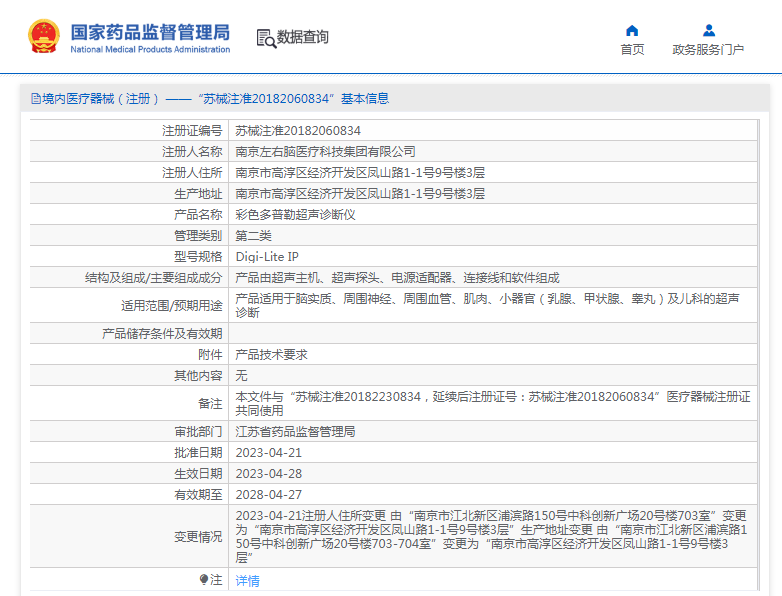The width and height of the screenshot is (782, 596).
Task: Click 国家药品监督管理局 title
Action: (150, 32)
